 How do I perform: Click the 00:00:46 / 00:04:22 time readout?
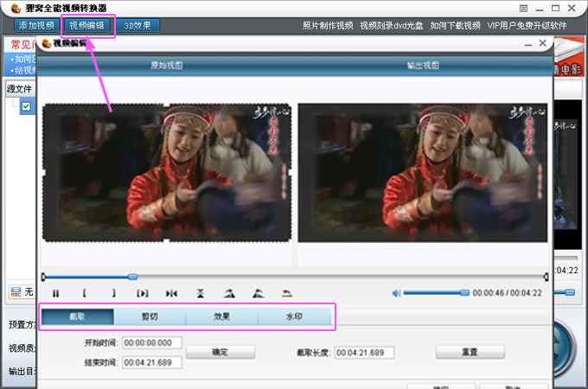(x=507, y=293)
